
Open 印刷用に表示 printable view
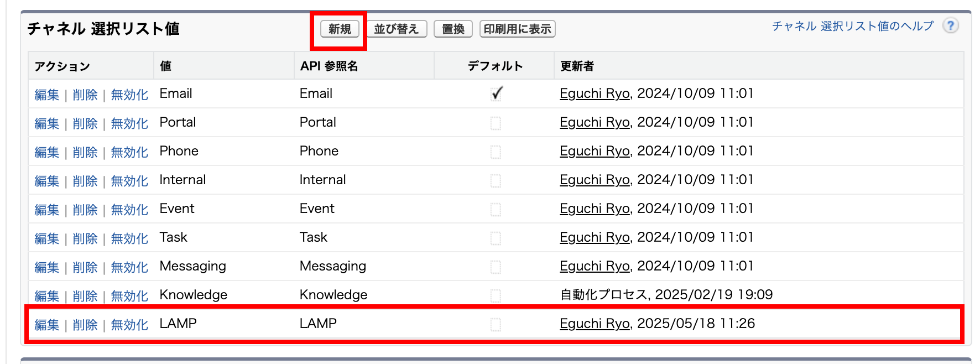[x=517, y=29]
